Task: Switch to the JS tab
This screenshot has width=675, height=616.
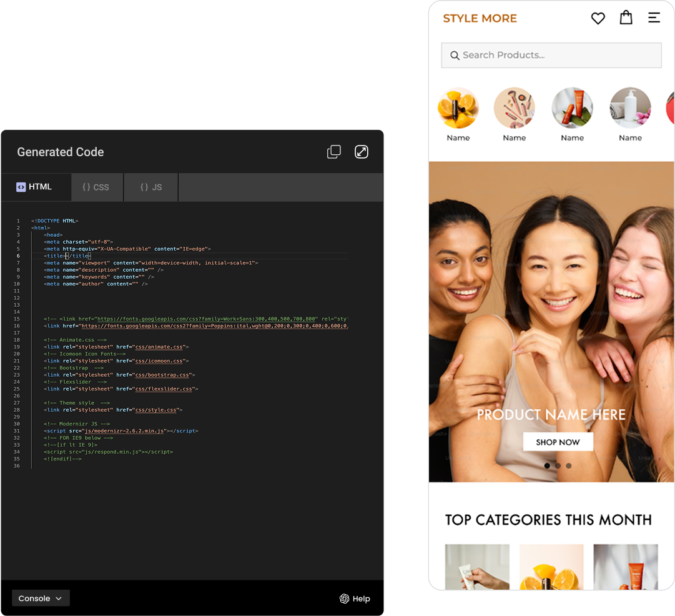Action: click(x=151, y=187)
